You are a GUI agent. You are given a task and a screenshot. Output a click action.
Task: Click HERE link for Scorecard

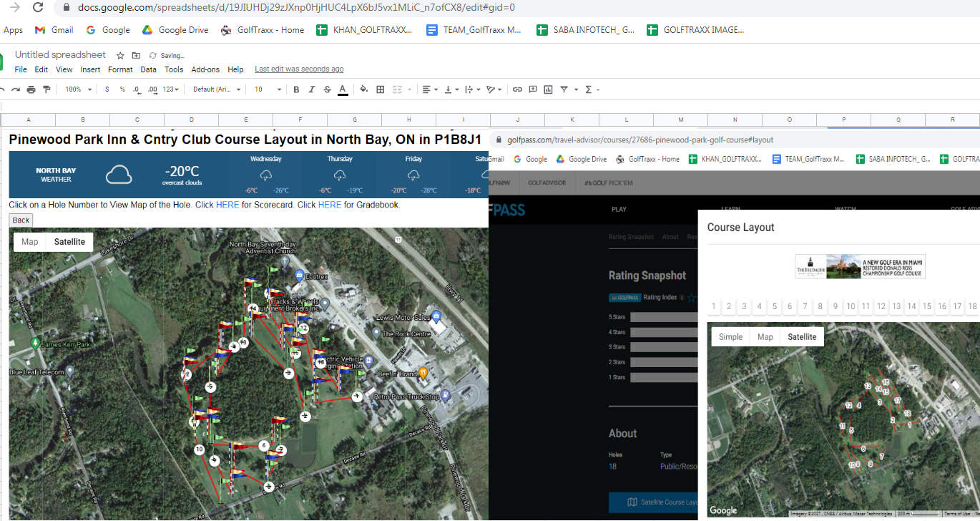click(x=227, y=205)
